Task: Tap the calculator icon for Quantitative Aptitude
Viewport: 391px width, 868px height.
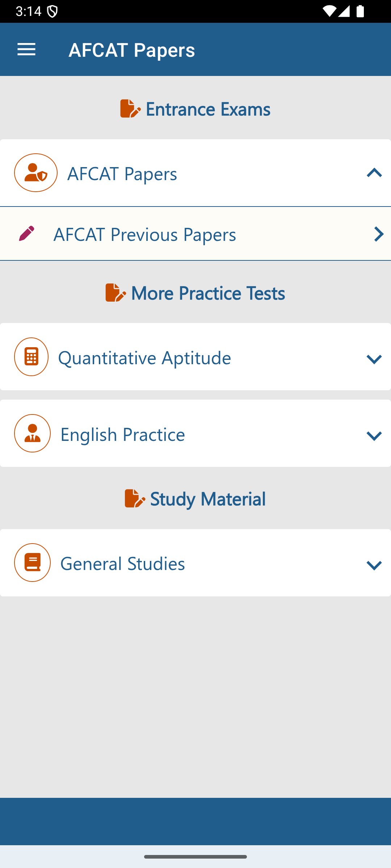Action: click(x=31, y=357)
